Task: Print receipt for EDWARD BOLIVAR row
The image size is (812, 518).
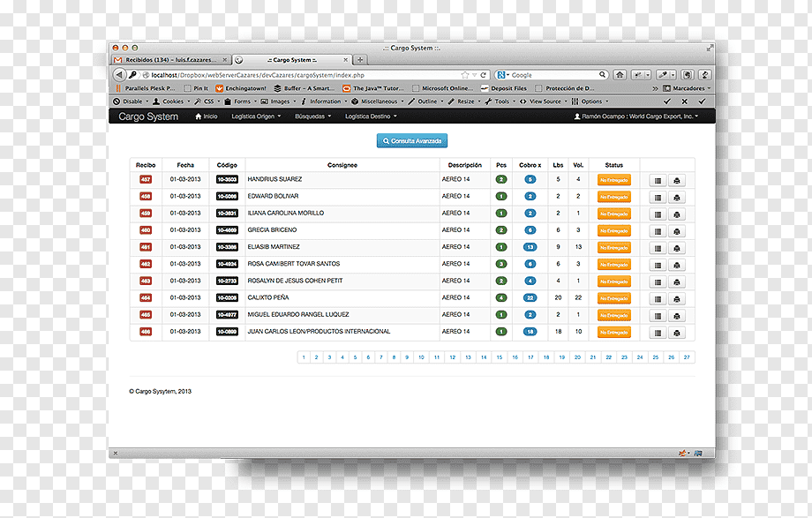Action: [x=676, y=198]
